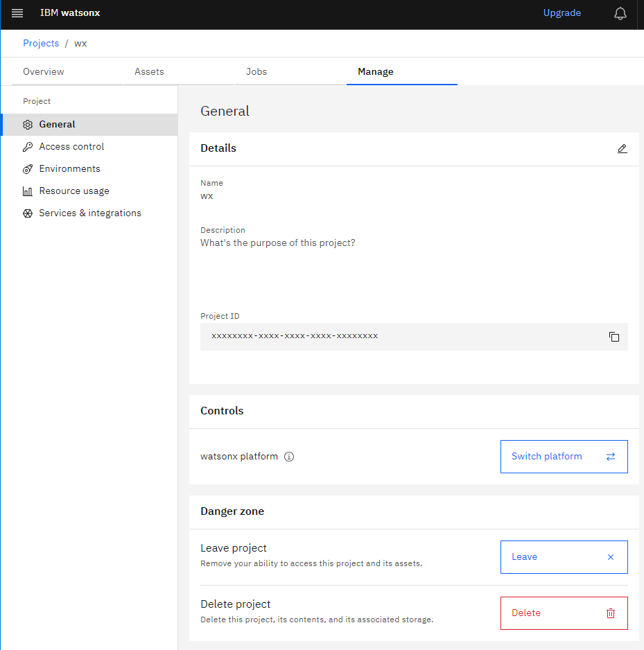
Task: Click the General gear icon
Action: [x=28, y=125]
